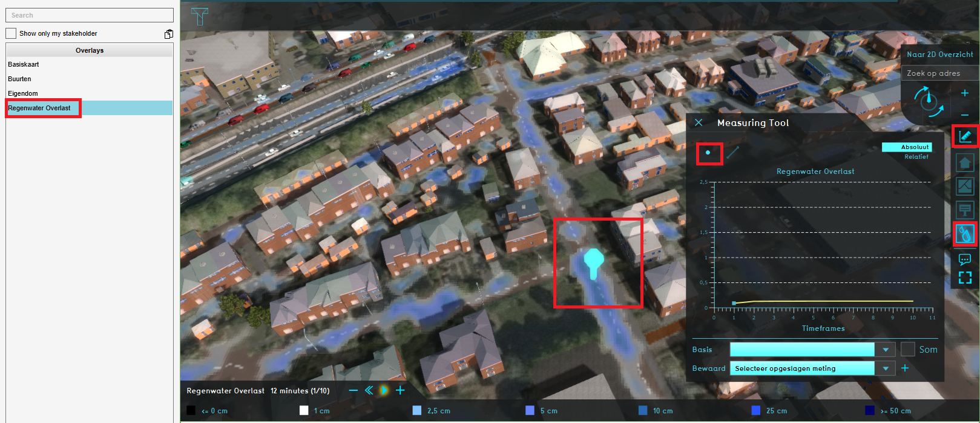Click the water droplets overlay icon
Image resolution: width=980 pixels, height=423 pixels.
pos(965,234)
